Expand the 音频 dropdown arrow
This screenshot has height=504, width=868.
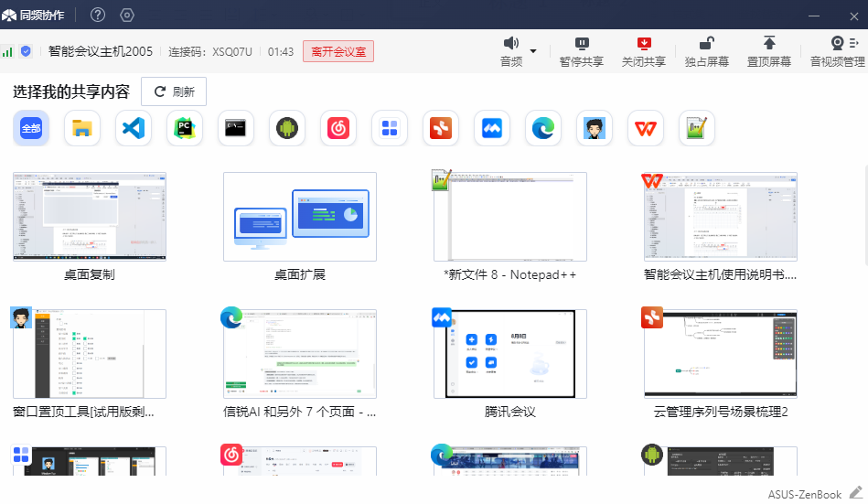[533, 51]
